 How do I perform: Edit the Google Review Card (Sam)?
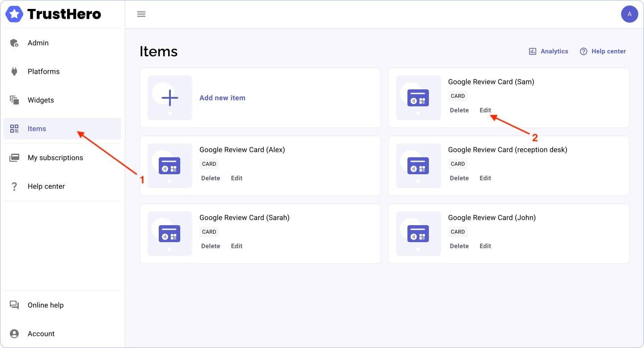(485, 110)
